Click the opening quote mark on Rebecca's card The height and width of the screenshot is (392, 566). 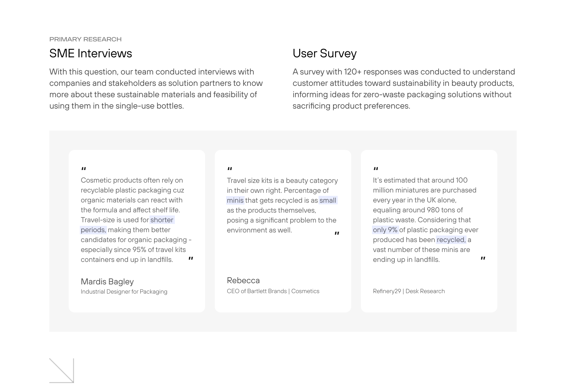pyautogui.click(x=230, y=169)
